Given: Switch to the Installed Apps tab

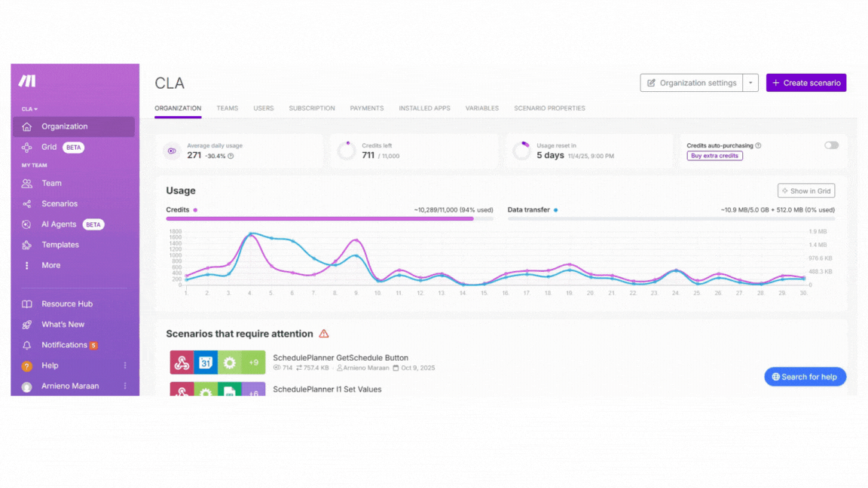Looking at the screenshot, I should click(x=424, y=108).
